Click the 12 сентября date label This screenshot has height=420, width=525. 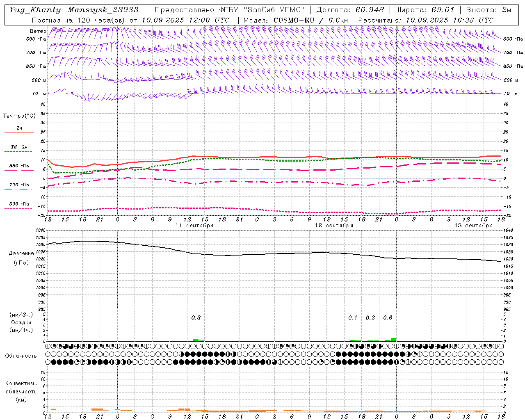coord(334,226)
